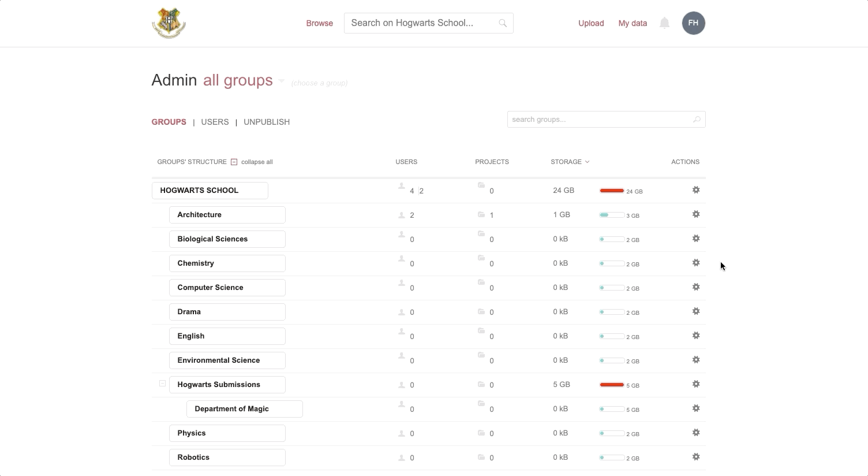This screenshot has height=476, width=868.
Task: Click users icon in Drama row
Action: 402,312
